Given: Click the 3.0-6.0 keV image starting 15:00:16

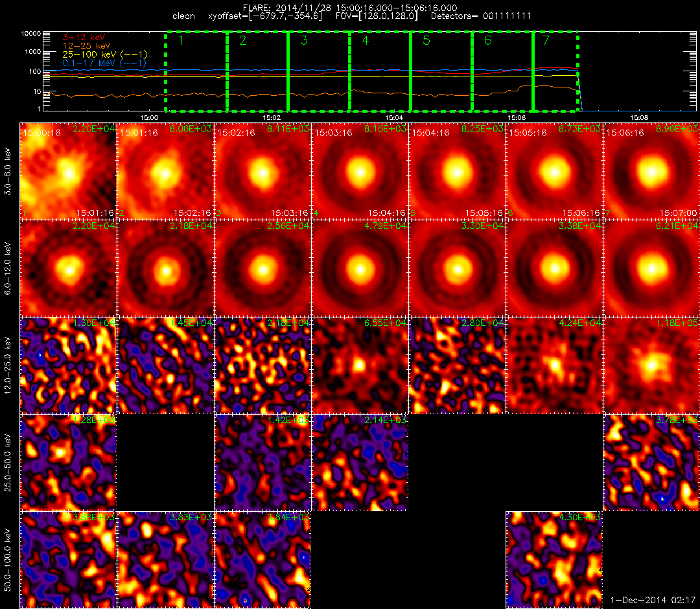Looking at the screenshot, I should [x=68, y=171].
